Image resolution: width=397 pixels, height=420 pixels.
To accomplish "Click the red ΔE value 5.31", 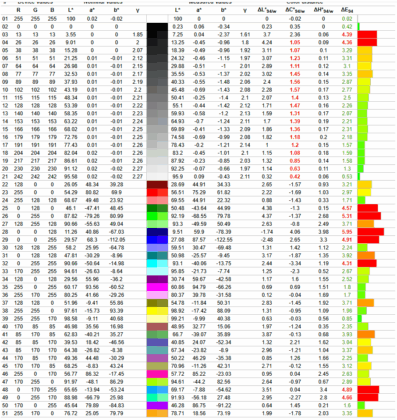I will pyautogui.click(x=347, y=216).
